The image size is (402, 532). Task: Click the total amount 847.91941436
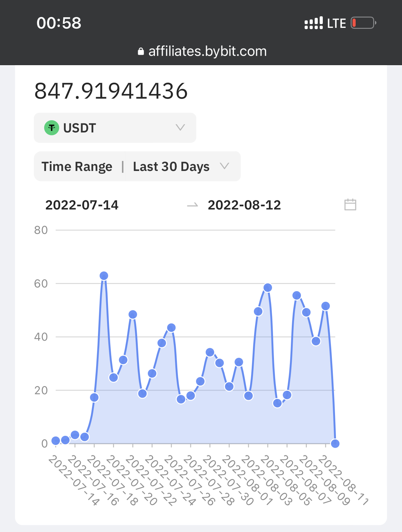(111, 91)
